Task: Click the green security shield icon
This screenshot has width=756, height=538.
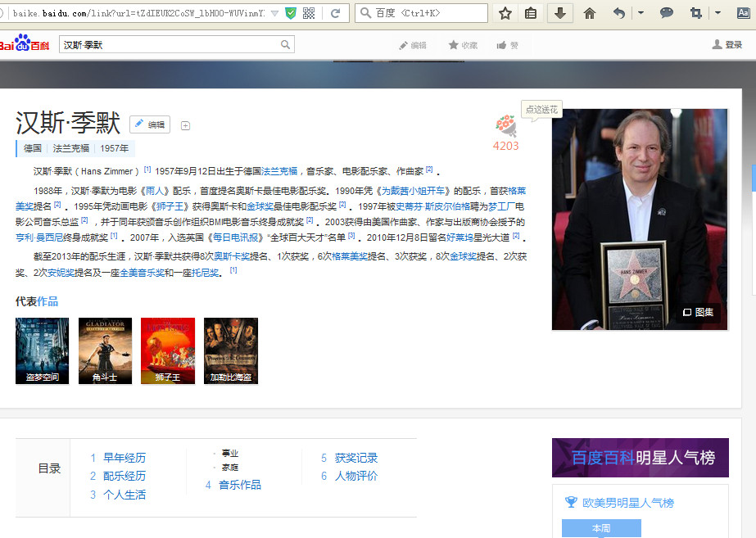Action: [291, 13]
